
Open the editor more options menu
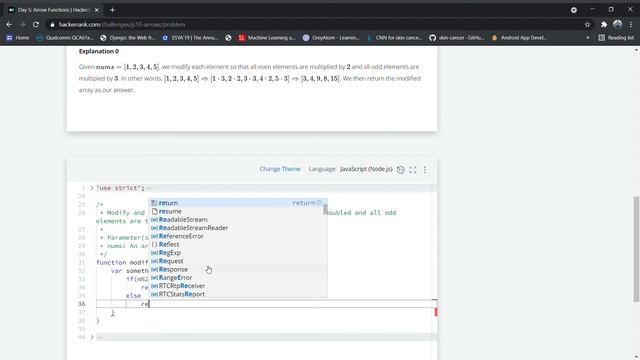pyautogui.click(x=425, y=170)
